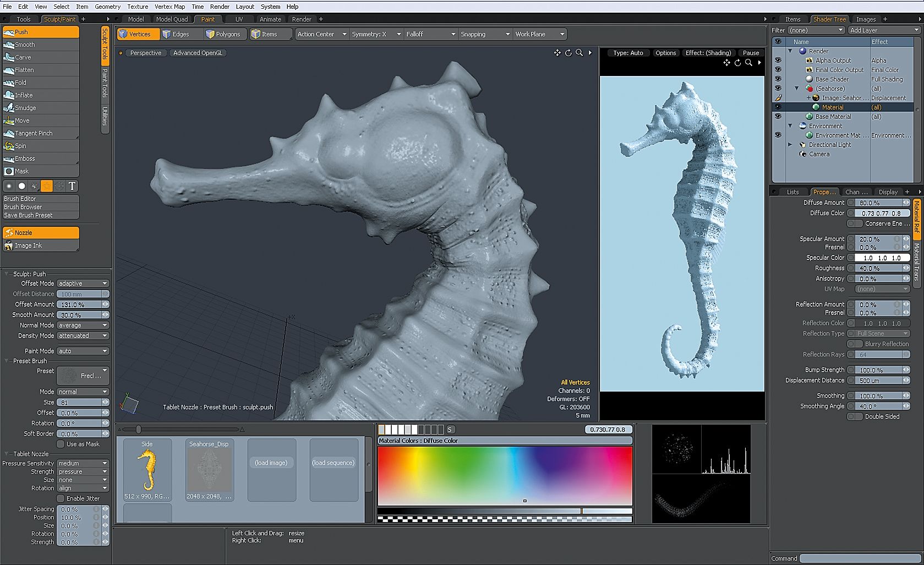Toggle the Enable Jitter checkbox

coord(61,498)
